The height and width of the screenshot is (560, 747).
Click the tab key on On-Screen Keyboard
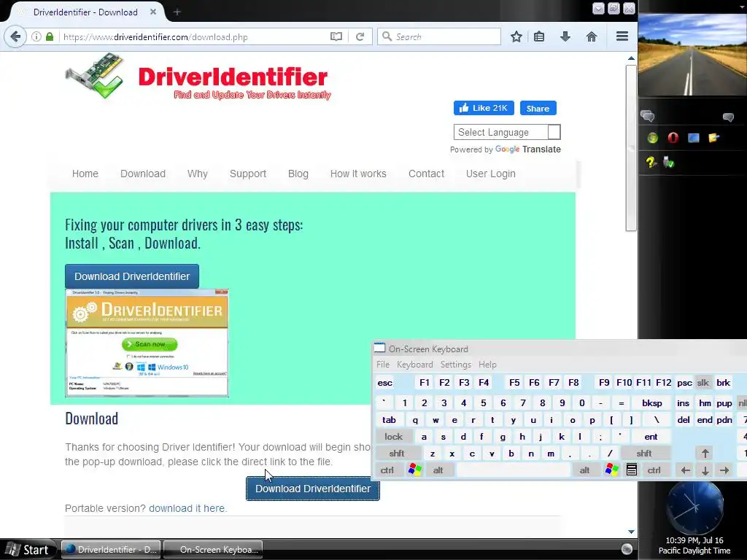pyautogui.click(x=389, y=420)
